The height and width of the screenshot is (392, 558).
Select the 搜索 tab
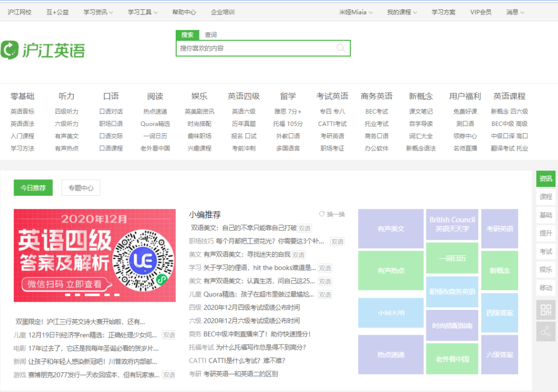(x=188, y=35)
